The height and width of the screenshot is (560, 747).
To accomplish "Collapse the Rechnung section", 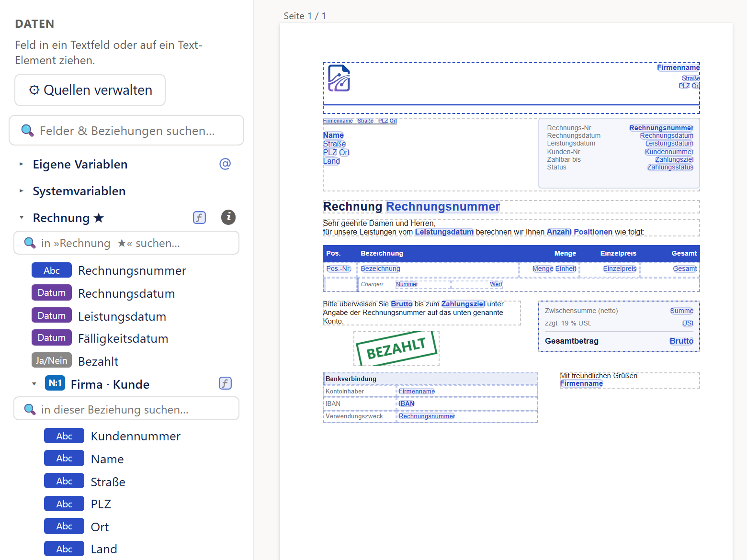I will pyautogui.click(x=22, y=218).
